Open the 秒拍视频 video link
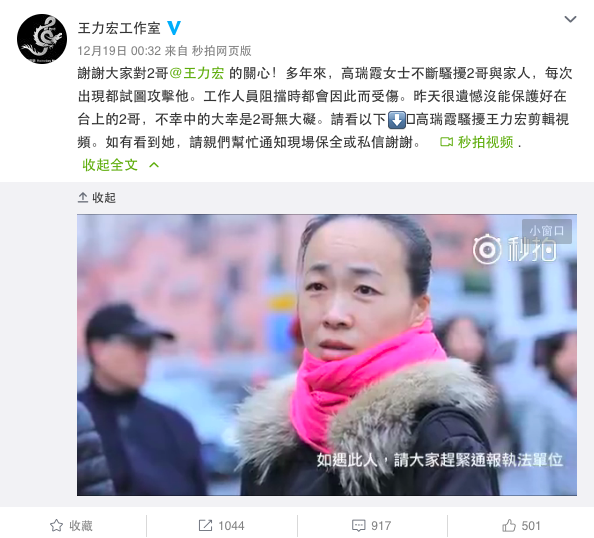Screen dimensions: 594x538 click(486, 142)
